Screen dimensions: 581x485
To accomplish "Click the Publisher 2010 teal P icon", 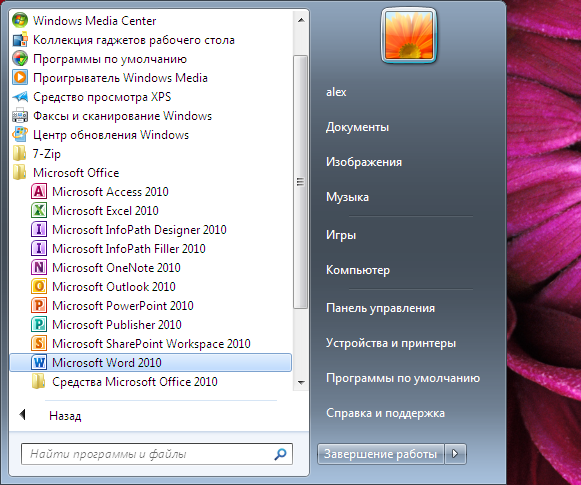I will click(39, 324).
